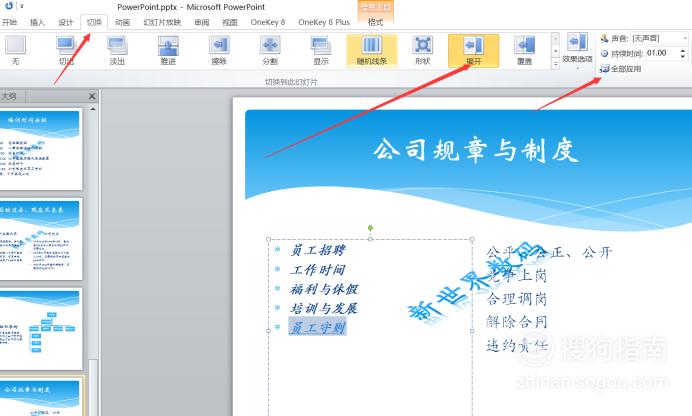Open the 插入 ribbon tab
Screen dimensions: 692x416
coord(38,22)
